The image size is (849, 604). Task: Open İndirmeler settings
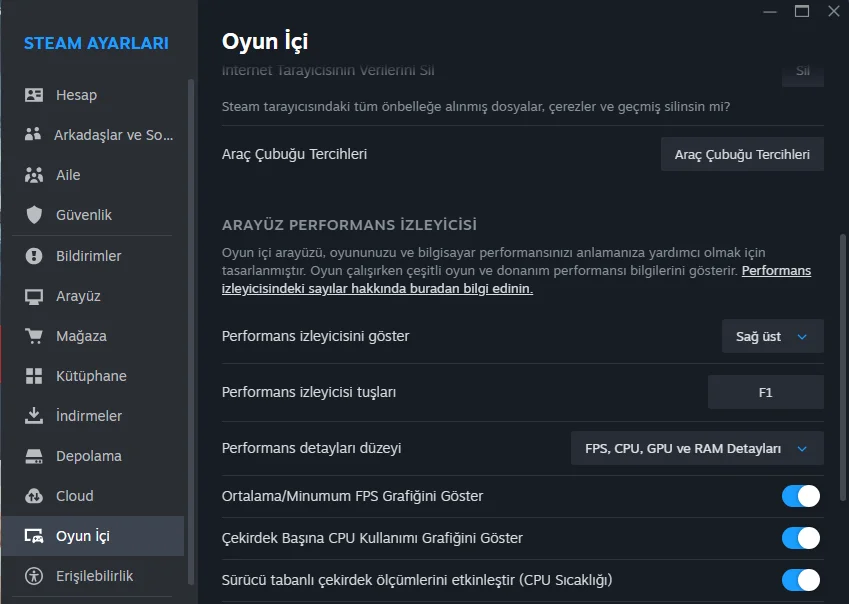(x=93, y=416)
